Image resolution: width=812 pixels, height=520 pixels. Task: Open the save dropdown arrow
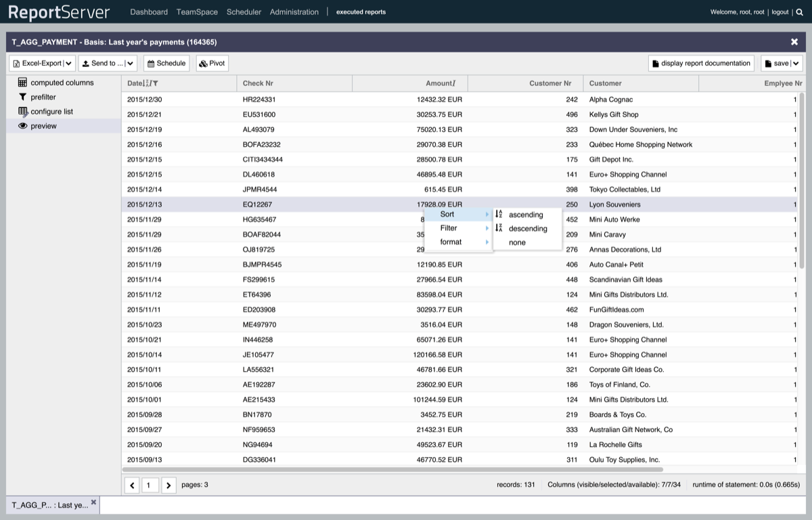(x=796, y=64)
